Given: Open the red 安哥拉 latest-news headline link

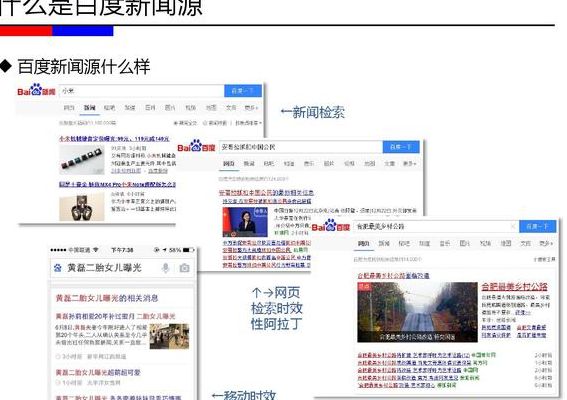Looking at the screenshot, I should 266,193.
